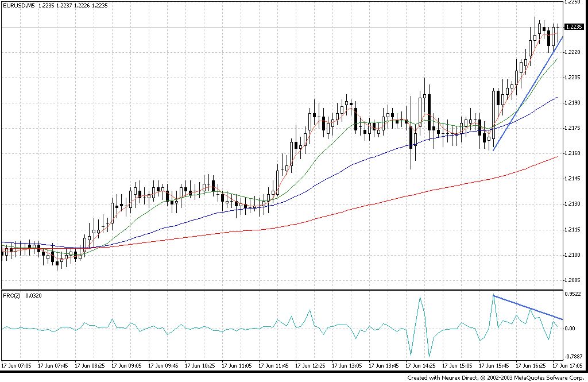Click the 17 Jun 15:05 time label

coord(457,365)
